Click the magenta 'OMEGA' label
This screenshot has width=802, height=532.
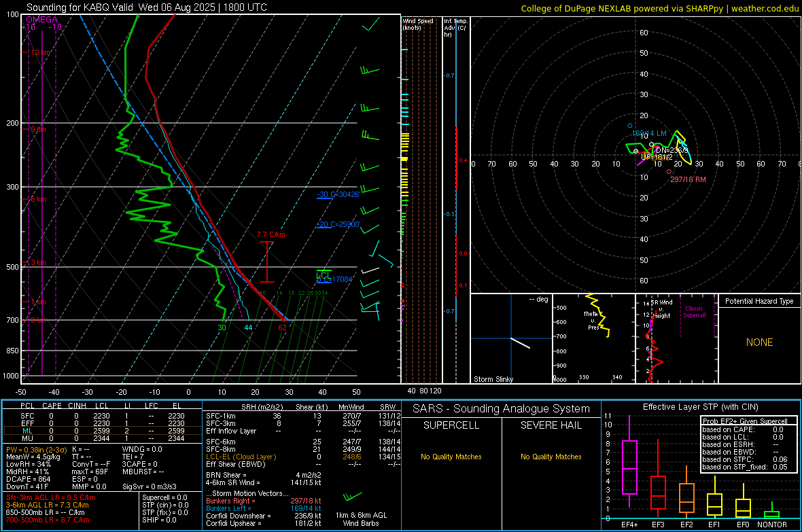click(42, 20)
